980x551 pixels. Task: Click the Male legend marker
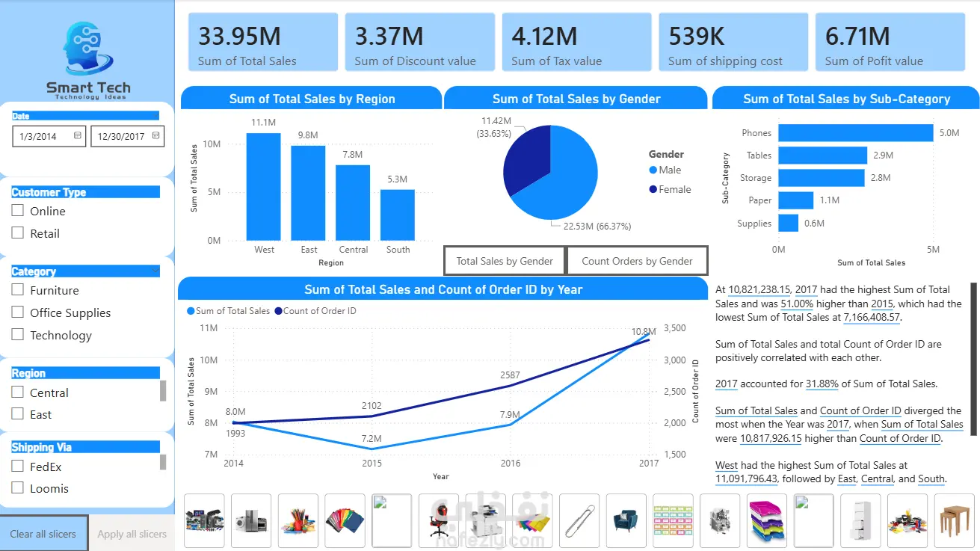click(x=653, y=170)
